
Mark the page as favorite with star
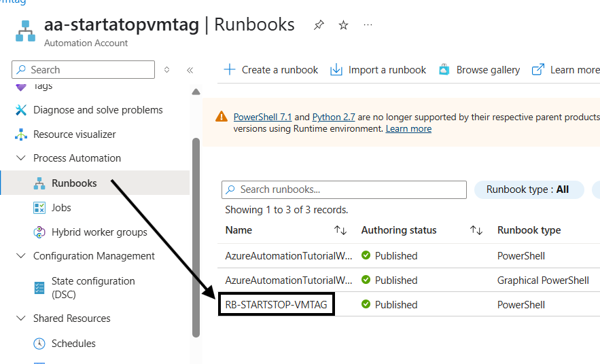343,25
